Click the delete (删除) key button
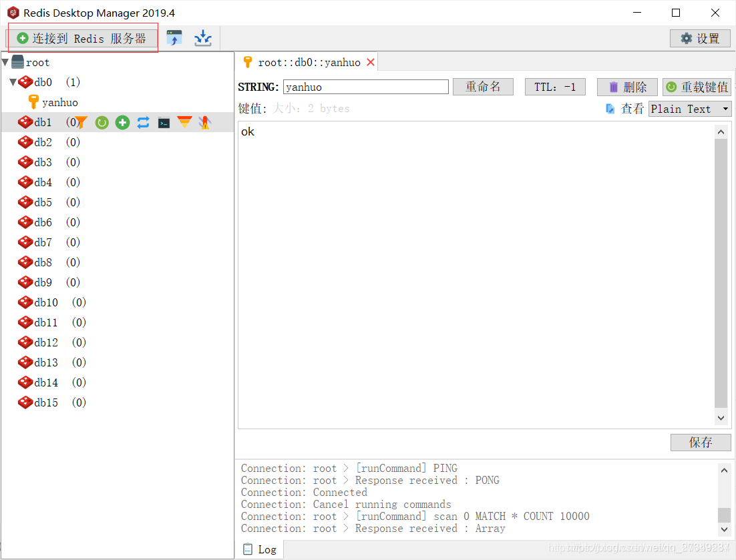Image resolution: width=736 pixels, height=560 pixels. (627, 87)
